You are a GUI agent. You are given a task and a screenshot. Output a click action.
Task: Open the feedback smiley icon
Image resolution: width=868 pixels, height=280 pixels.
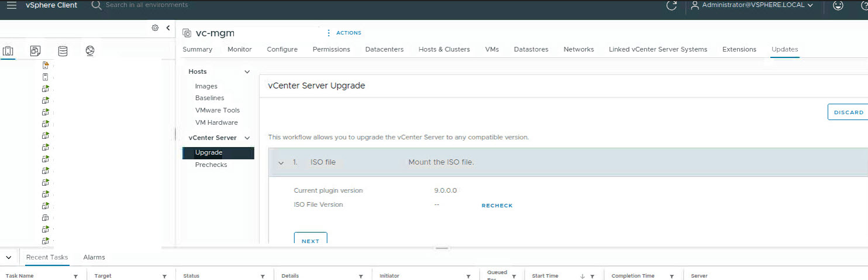(838, 5)
